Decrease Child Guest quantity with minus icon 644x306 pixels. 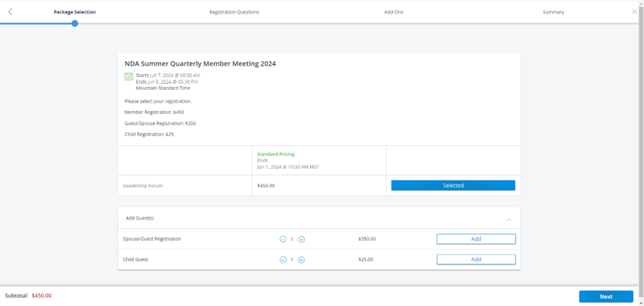point(283,260)
